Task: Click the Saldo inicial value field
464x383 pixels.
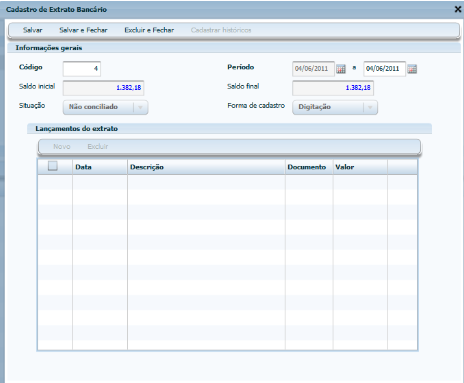Action: coord(103,88)
